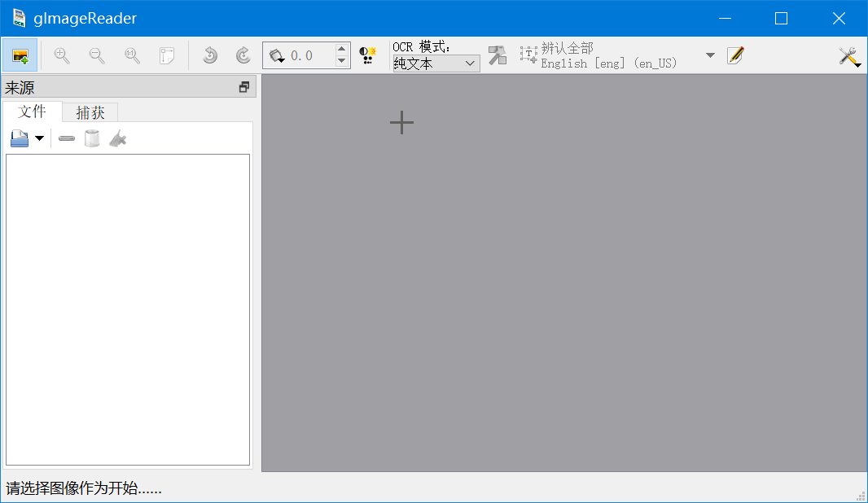
Task: Remove the selected source file
Action: tap(66, 138)
